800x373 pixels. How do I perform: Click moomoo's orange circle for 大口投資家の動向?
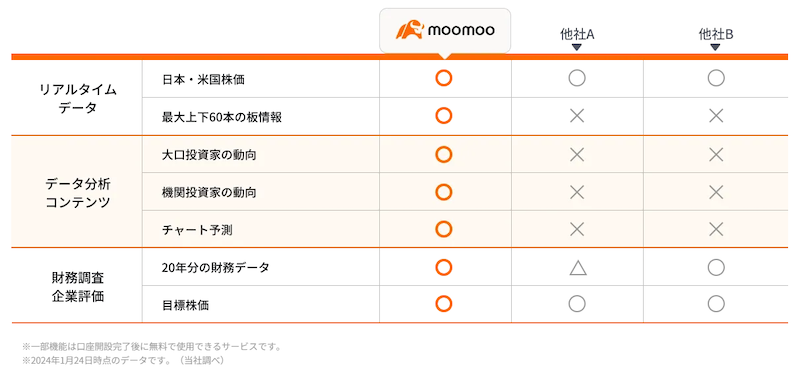coord(444,154)
